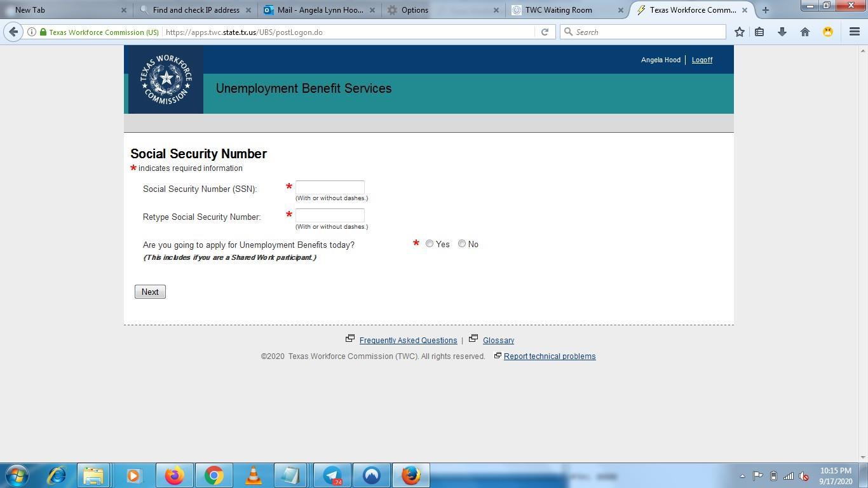Click the green padlock security icon
868x488 pixels.
point(43,32)
